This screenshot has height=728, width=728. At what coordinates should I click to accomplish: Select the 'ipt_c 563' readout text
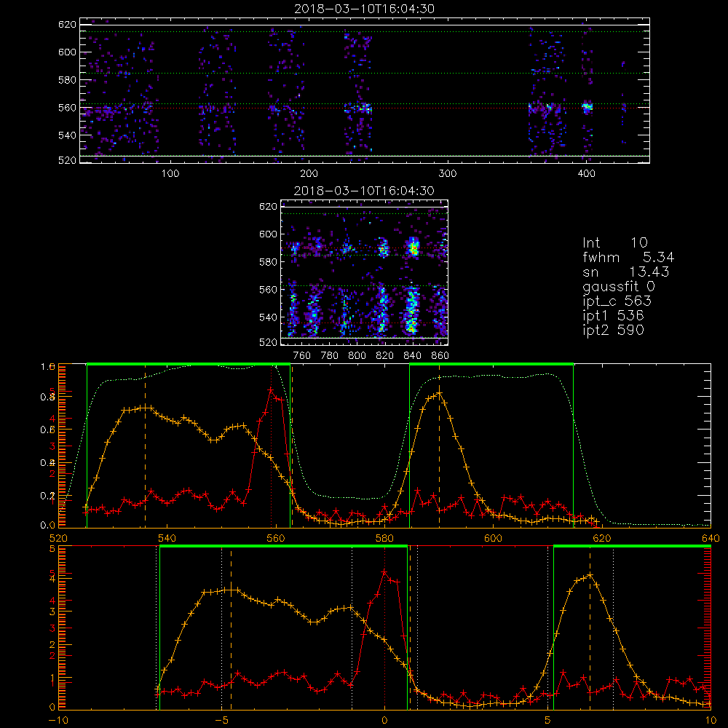[x=617, y=301]
